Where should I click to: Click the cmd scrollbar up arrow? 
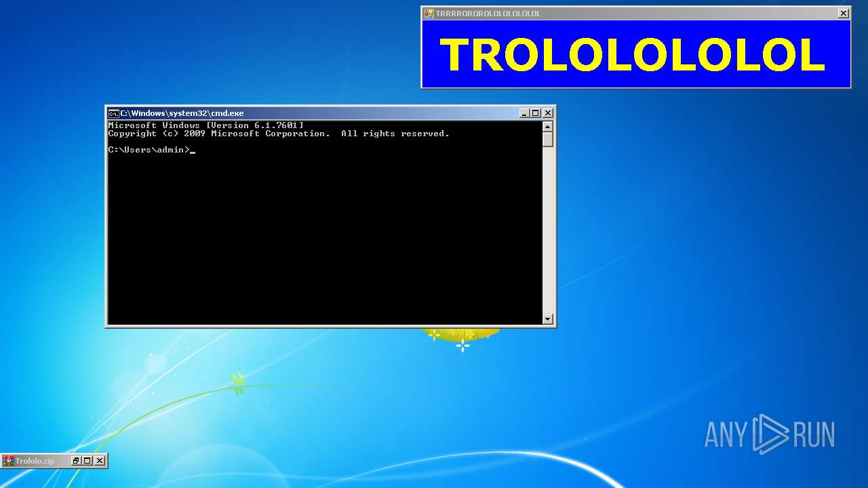click(548, 127)
